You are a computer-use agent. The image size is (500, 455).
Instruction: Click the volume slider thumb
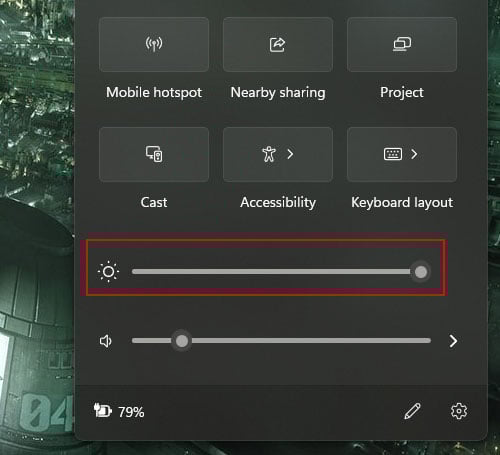click(182, 341)
